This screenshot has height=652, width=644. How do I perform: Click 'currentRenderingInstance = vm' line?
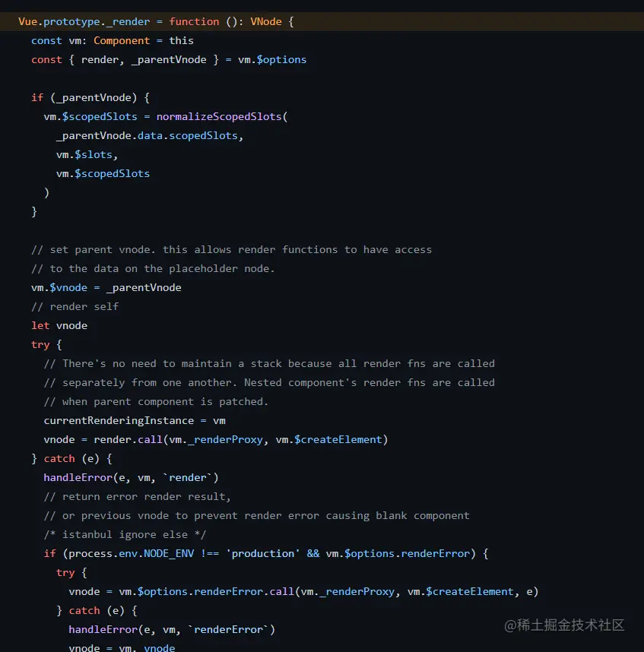[x=135, y=420]
